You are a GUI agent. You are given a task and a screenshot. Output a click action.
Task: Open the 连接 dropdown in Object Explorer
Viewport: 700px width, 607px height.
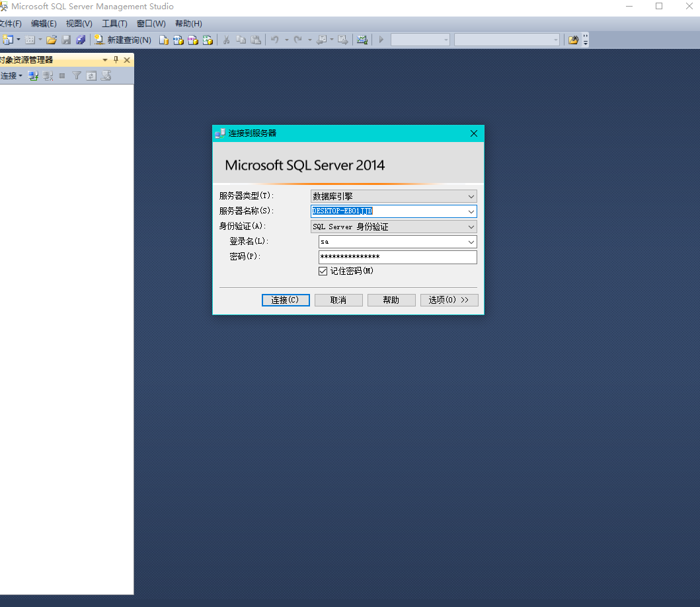pyautogui.click(x=12, y=76)
